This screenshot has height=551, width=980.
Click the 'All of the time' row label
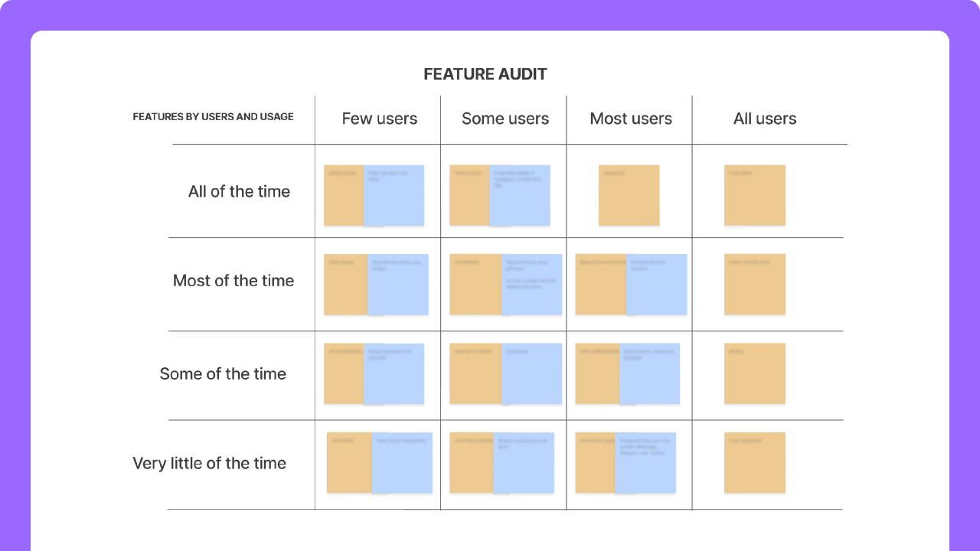tap(239, 191)
